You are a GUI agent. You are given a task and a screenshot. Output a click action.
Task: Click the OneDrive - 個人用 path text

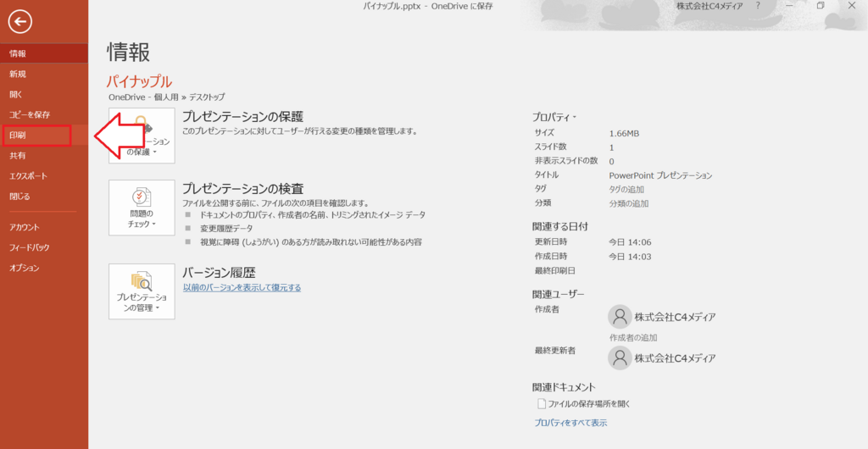coord(143,97)
